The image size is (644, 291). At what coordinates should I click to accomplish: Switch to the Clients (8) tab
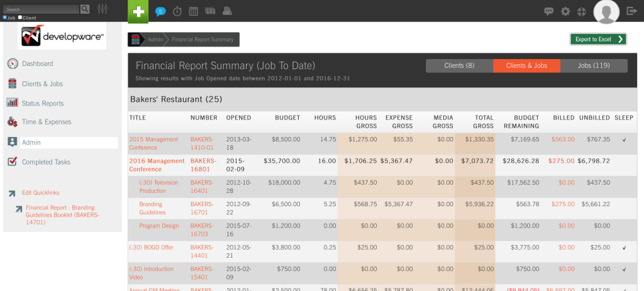[459, 65]
